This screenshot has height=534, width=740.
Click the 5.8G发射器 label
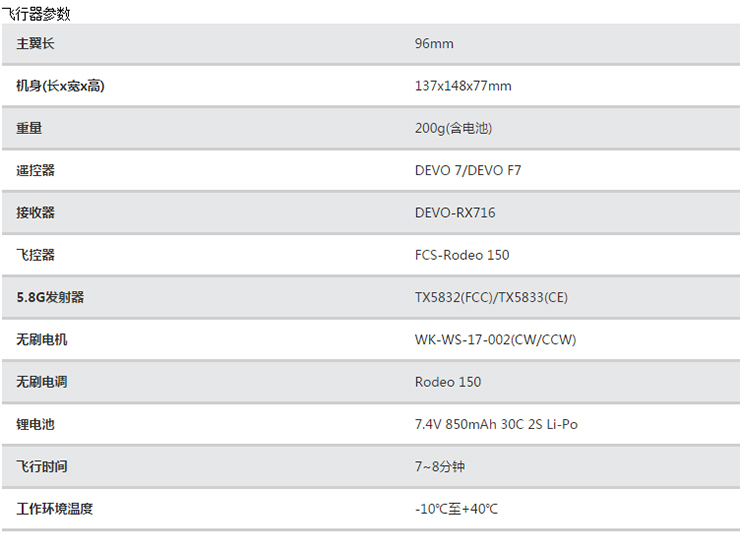point(50,297)
